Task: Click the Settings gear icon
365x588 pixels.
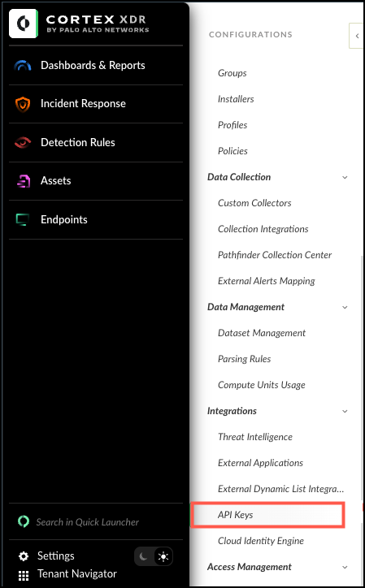Action: [24, 556]
